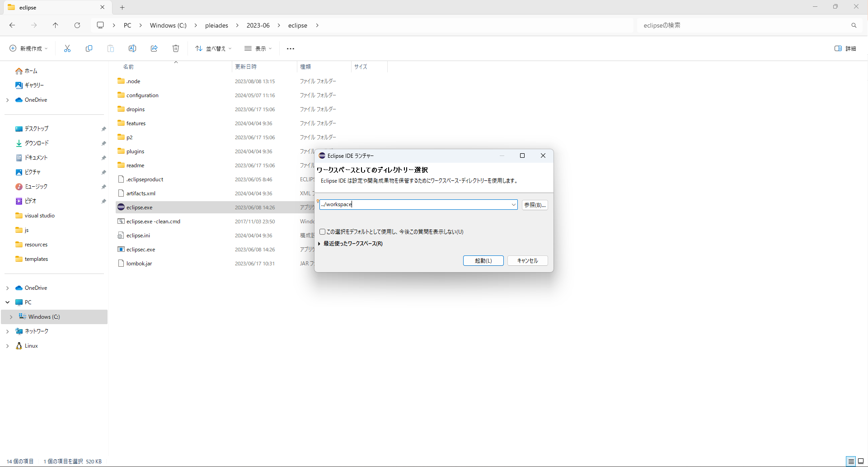This screenshot has width=868, height=467.
Task: Click the Paste icon in the toolbar
Action: tap(111, 48)
